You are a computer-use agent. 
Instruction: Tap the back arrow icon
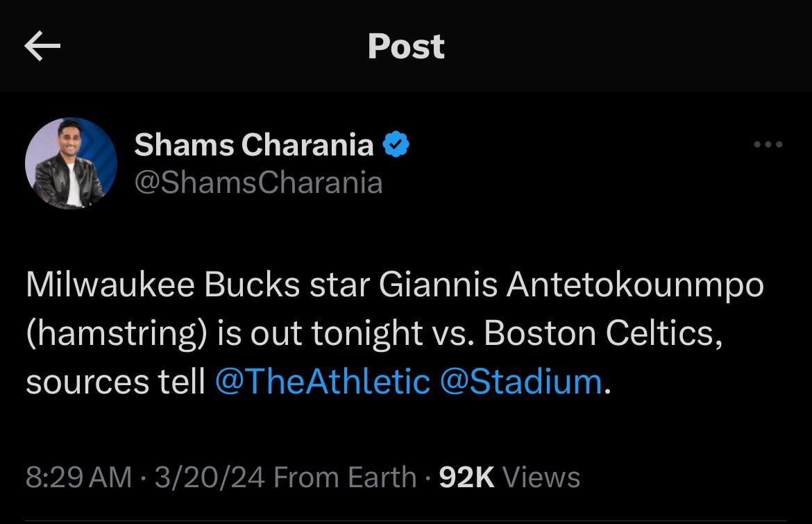[42, 47]
